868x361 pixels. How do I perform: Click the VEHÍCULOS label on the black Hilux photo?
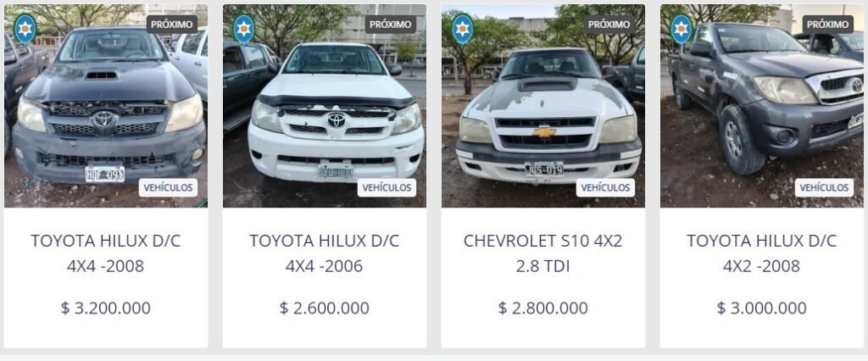coord(169,187)
